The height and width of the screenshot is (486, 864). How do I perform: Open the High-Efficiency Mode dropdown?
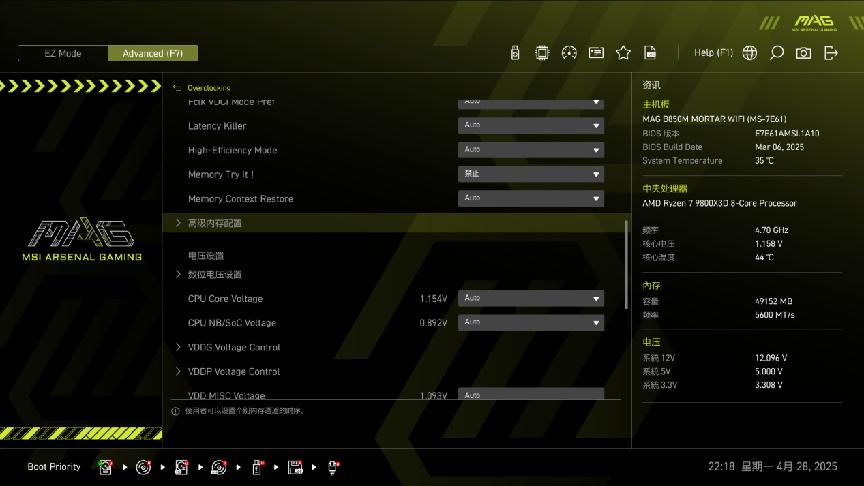531,150
